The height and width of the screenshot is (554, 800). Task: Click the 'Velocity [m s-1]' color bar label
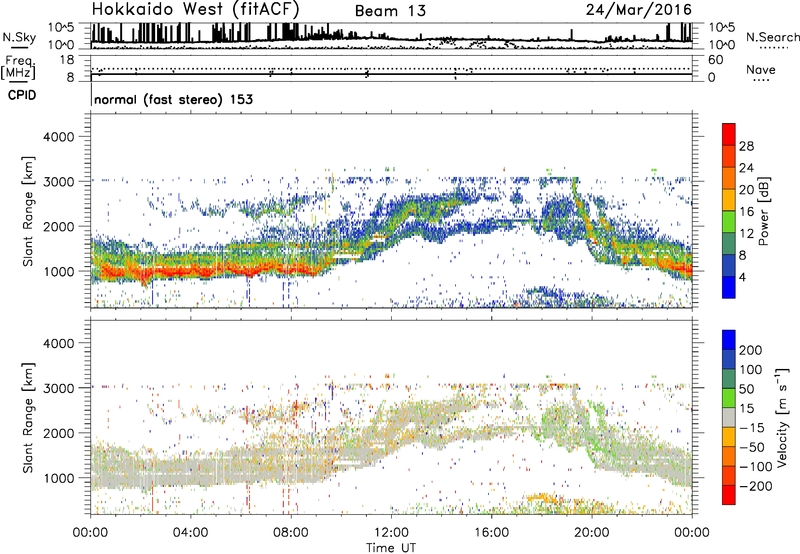[781, 417]
